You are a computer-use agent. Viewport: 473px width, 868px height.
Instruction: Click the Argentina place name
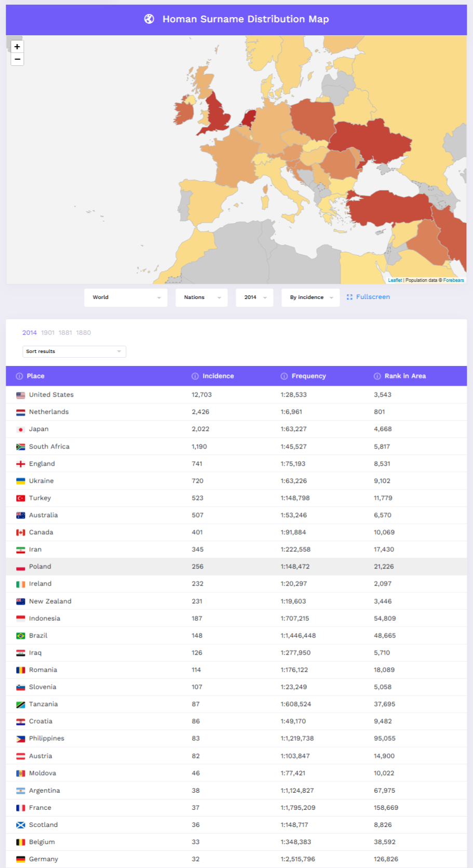pos(45,791)
